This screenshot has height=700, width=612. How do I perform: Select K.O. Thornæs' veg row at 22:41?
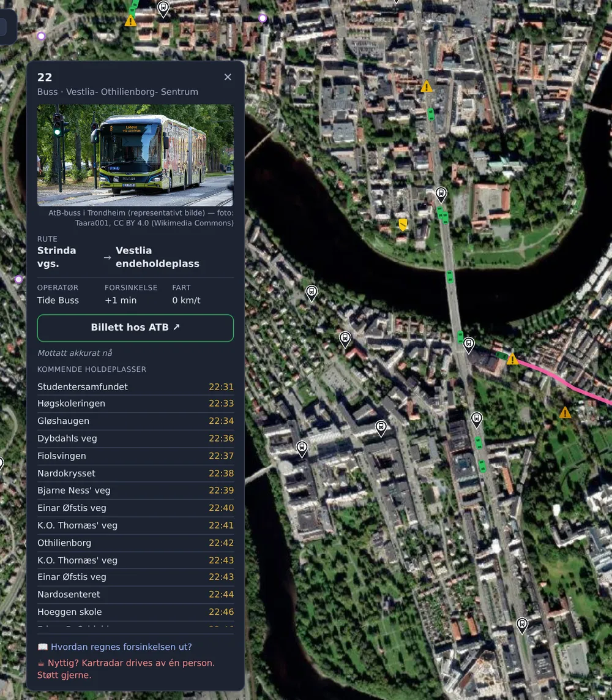[x=135, y=525]
